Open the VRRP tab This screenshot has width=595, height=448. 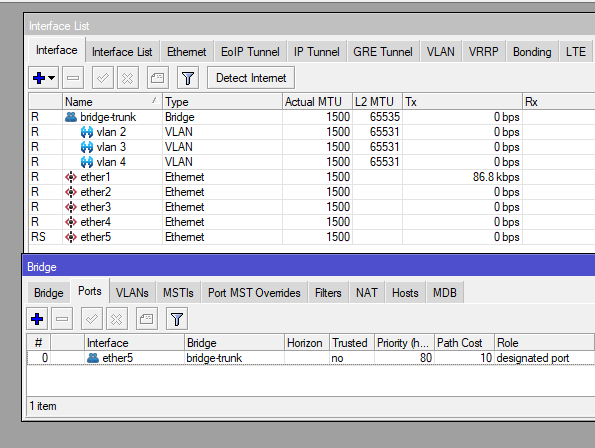pyautogui.click(x=483, y=52)
